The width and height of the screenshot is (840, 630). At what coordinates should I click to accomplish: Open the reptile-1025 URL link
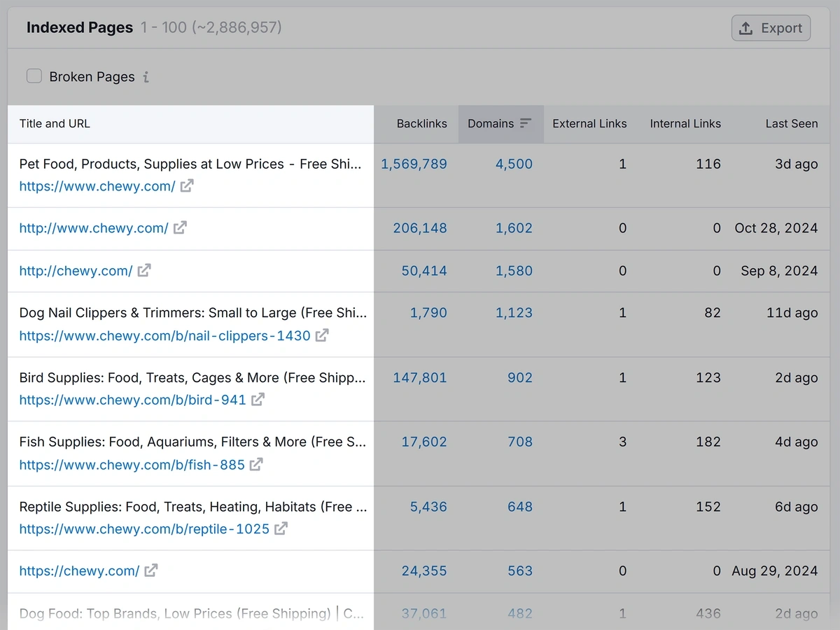point(144,528)
